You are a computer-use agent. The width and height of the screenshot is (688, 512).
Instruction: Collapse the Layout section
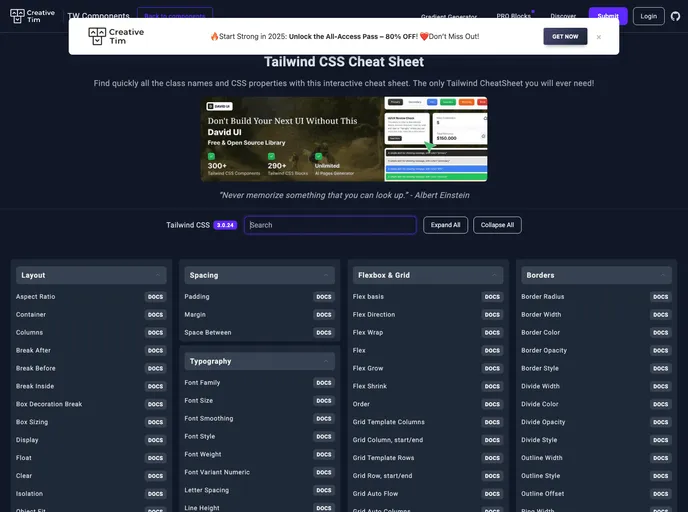(x=91, y=275)
